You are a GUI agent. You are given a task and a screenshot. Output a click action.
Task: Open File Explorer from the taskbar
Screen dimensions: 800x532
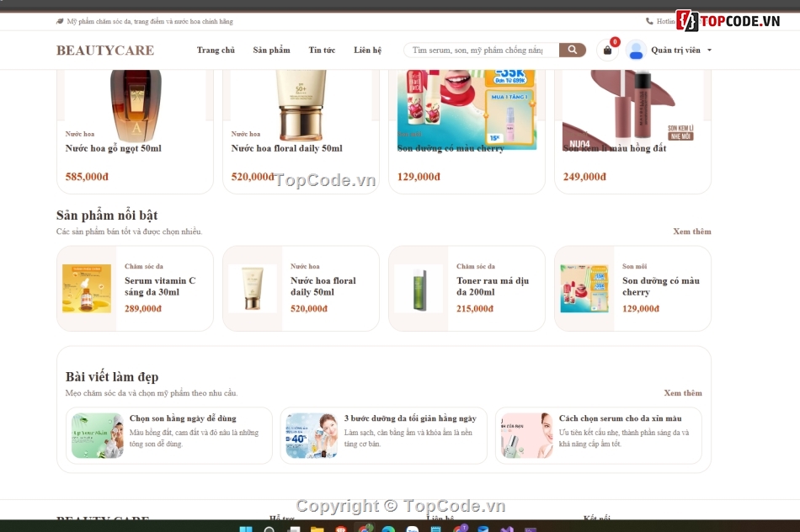(x=317, y=529)
